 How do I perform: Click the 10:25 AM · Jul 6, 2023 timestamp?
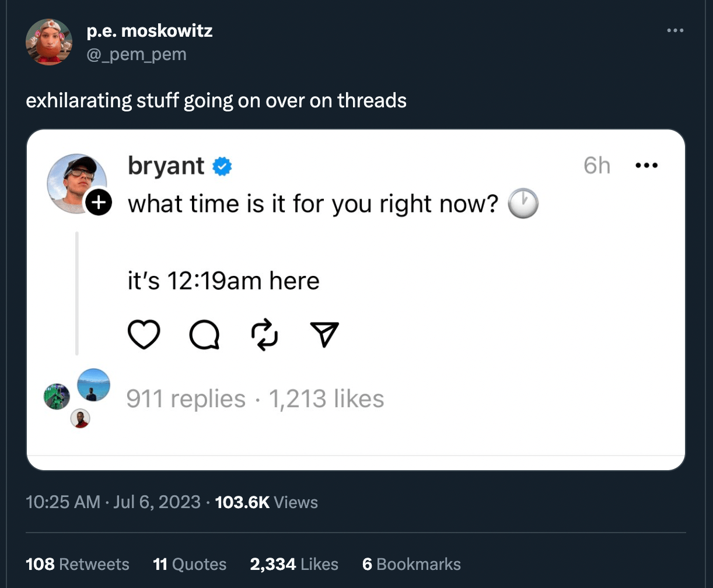click(113, 502)
